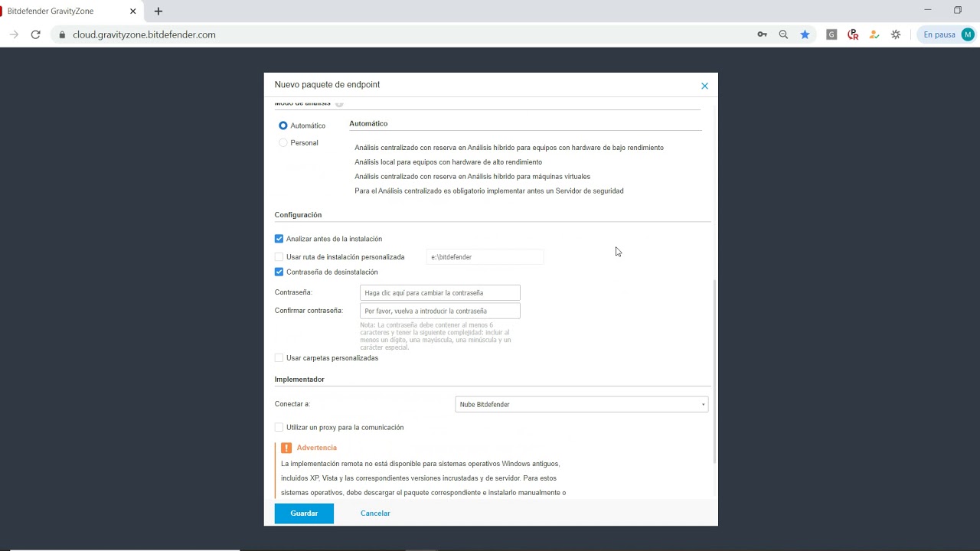Click the browser forward arrow
The image size is (980, 551).
pos(14,34)
